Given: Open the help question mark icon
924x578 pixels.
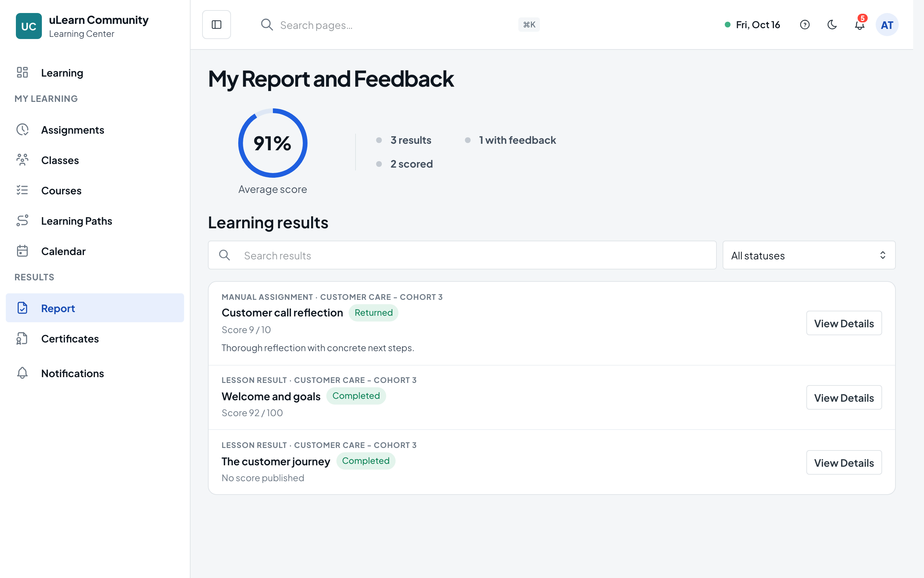Looking at the screenshot, I should point(805,25).
